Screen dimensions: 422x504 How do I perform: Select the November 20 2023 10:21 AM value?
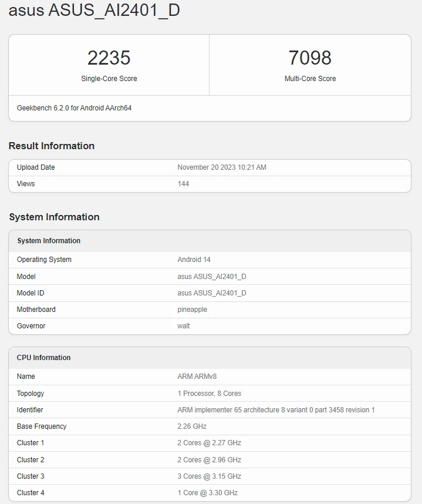222,167
